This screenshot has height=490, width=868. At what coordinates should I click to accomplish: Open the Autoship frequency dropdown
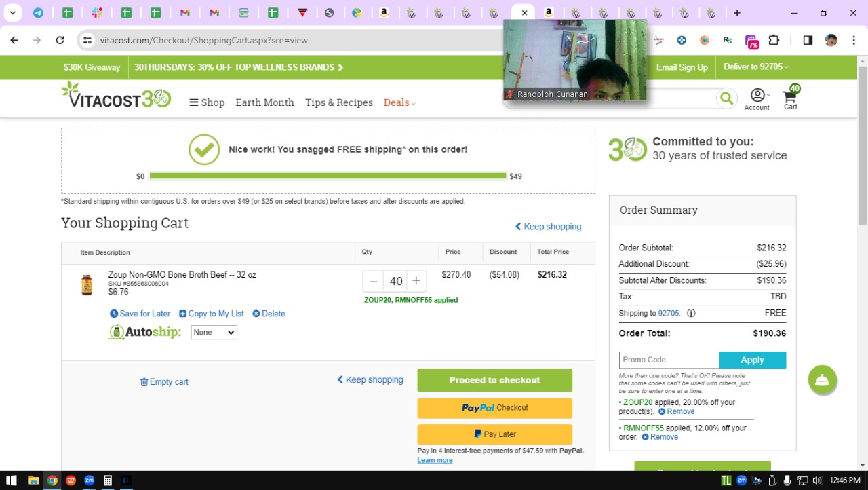(214, 333)
